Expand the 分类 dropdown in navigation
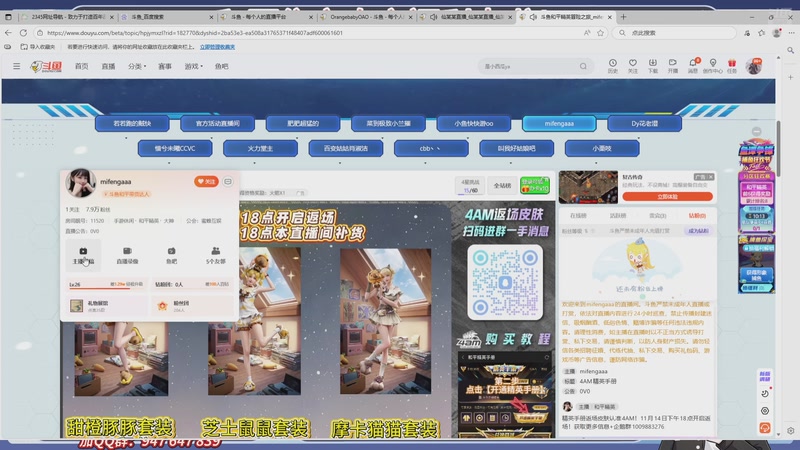This screenshot has width=800, height=450. point(137,66)
